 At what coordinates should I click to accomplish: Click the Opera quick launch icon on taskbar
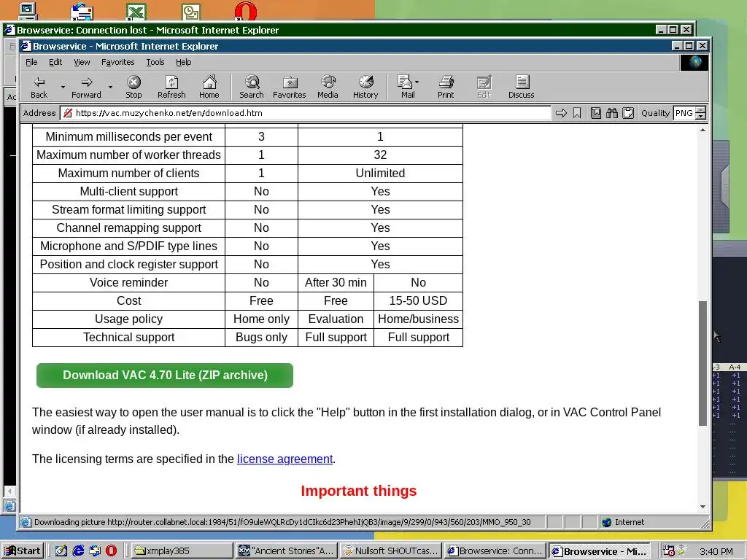(111, 551)
